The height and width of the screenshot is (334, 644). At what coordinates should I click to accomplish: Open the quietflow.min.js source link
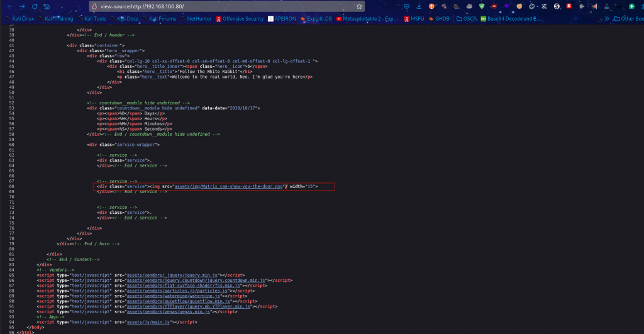178,301
